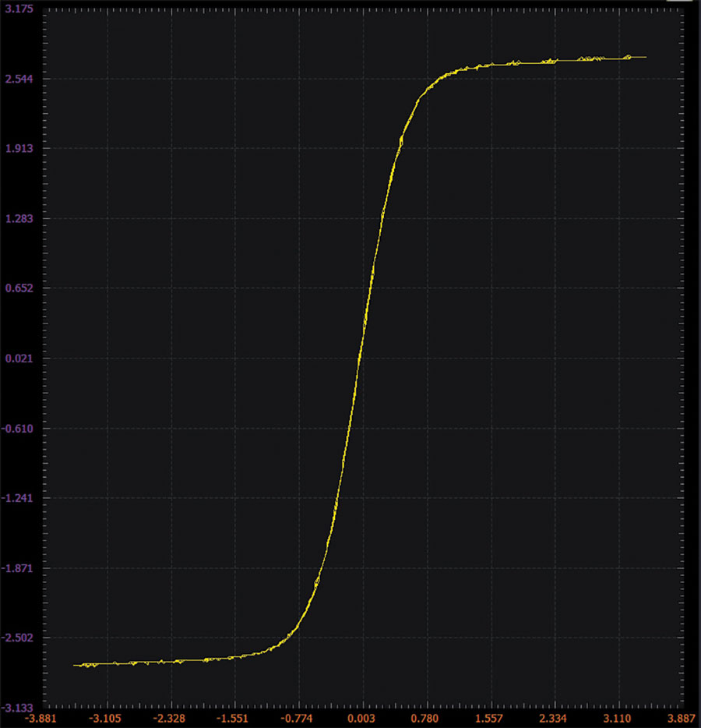Click the -1.551 x-axis tick label
This screenshot has height=728, width=701.
click(232, 719)
